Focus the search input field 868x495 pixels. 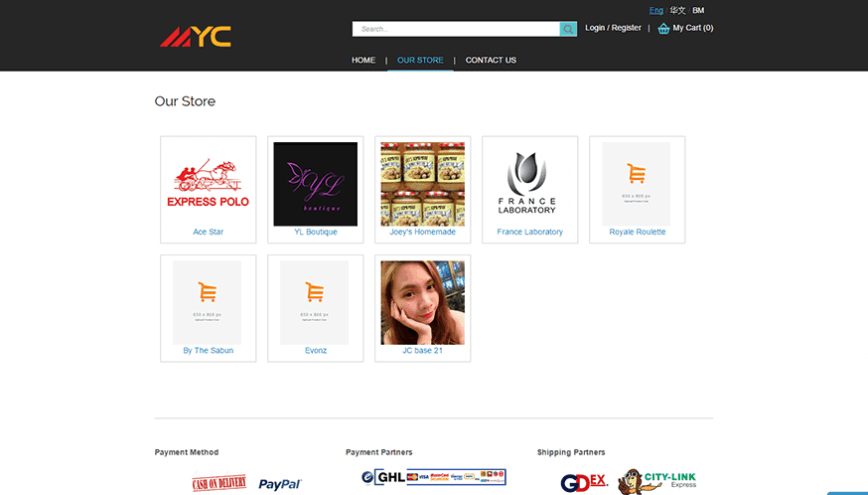(456, 29)
